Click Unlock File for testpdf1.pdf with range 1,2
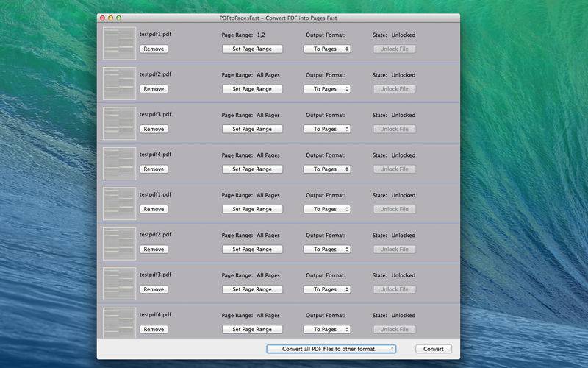 pyautogui.click(x=394, y=49)
